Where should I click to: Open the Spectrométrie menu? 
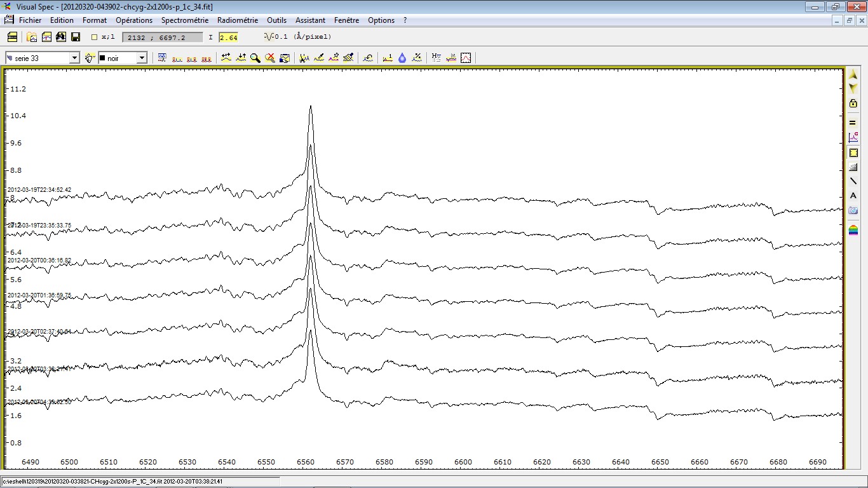pos(185,20)
